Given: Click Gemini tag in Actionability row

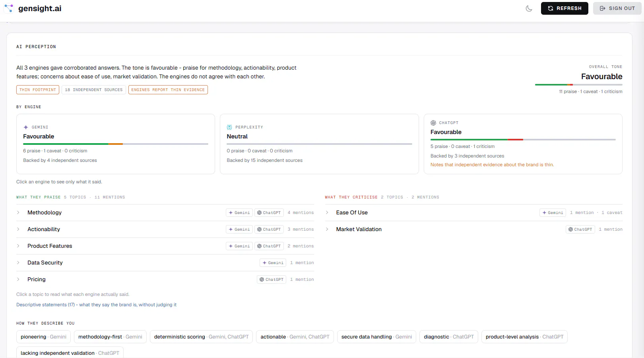Looking at the screenshot, I should pyautogui.click(x=239, y=230).
